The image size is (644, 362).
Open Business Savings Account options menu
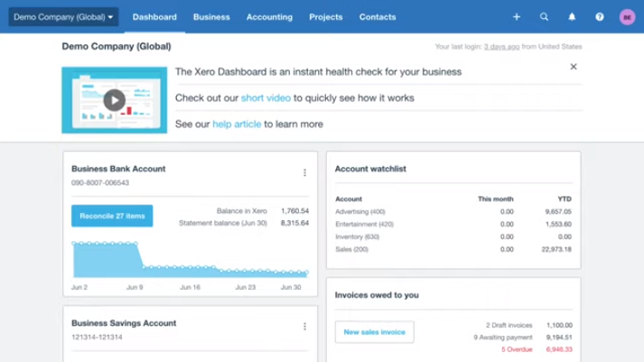304,326
